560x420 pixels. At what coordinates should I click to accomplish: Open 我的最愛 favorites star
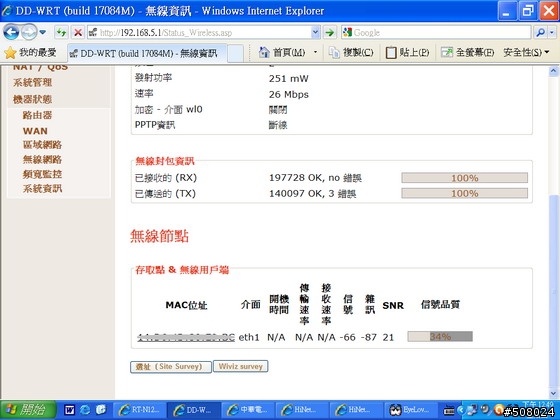(x=30, y=53)
